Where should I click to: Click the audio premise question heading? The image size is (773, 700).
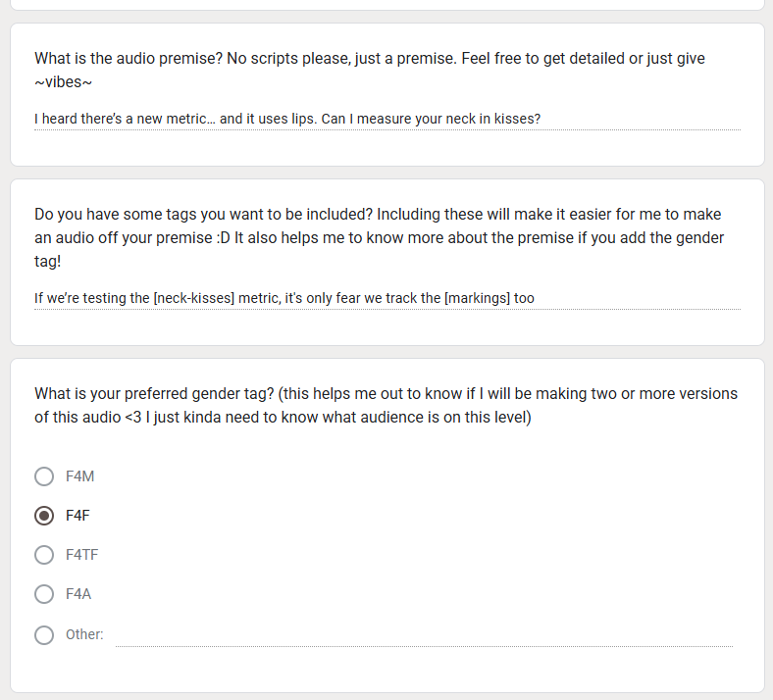pyautogui.click(x=370, y=70)
